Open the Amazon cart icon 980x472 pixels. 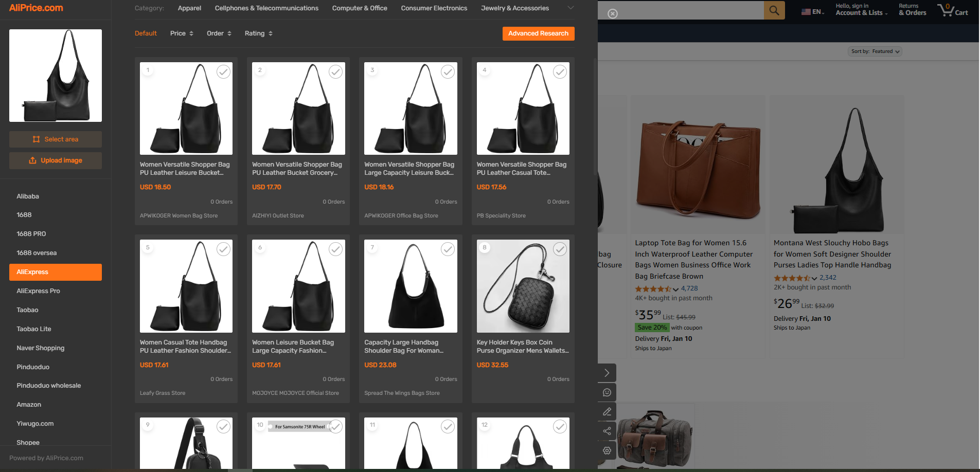point(946,9)
